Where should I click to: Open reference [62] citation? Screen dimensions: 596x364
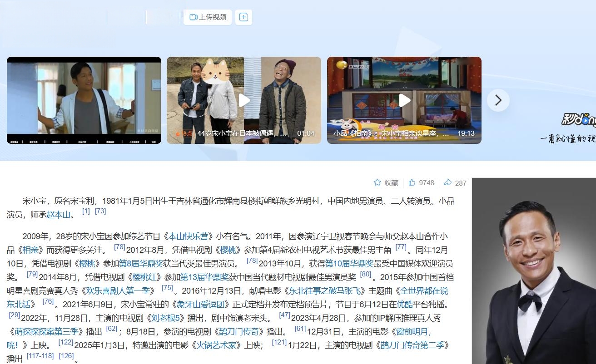pos(111,329)
